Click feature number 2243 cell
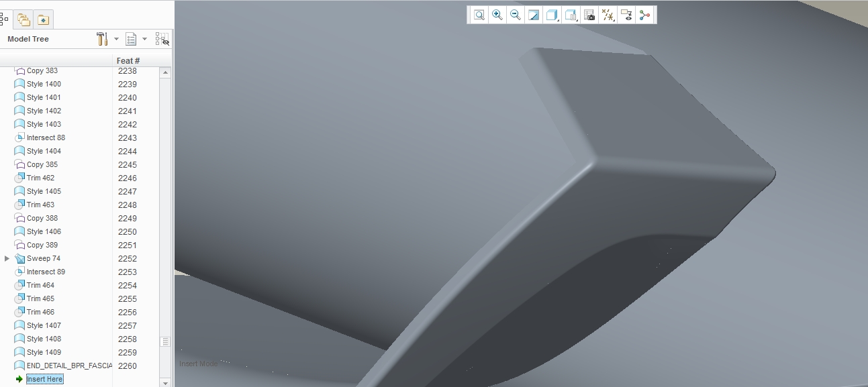Image resolution: width=868 pixels, height=387 pixels. click(x=128, y=137)
